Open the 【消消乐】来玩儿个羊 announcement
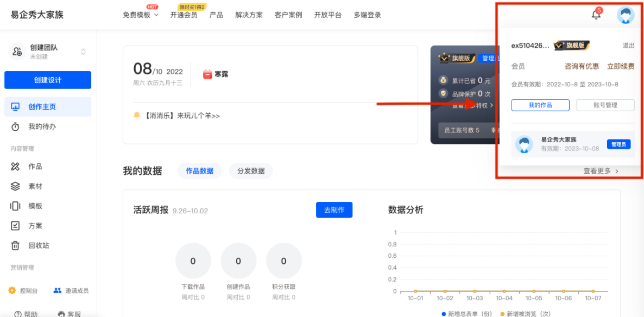The image size is (644, 317). pos(182,116)
